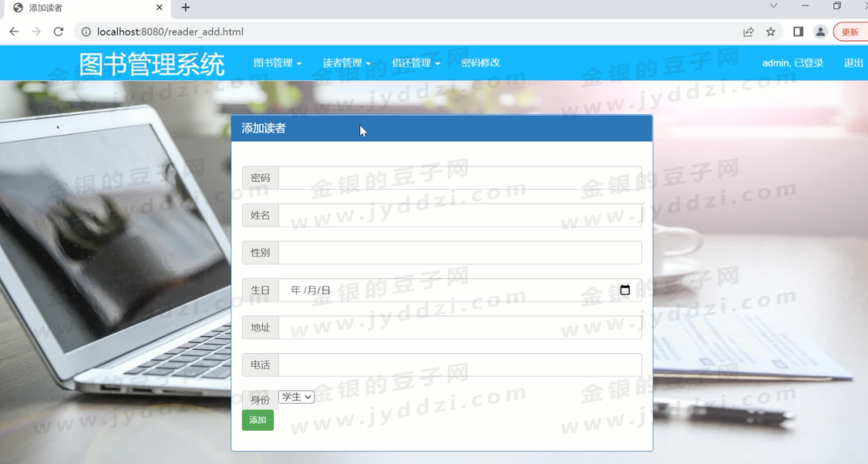Go to 密码修改 page
The image size is (868, 464).
coord(481,63)
